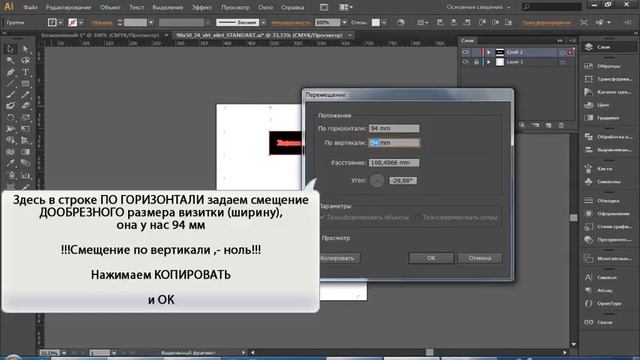This screenshot has width=640, height=360.
Task: Click the По горизонтали input field
Action: pyautogui.click(x=394, y=128)
